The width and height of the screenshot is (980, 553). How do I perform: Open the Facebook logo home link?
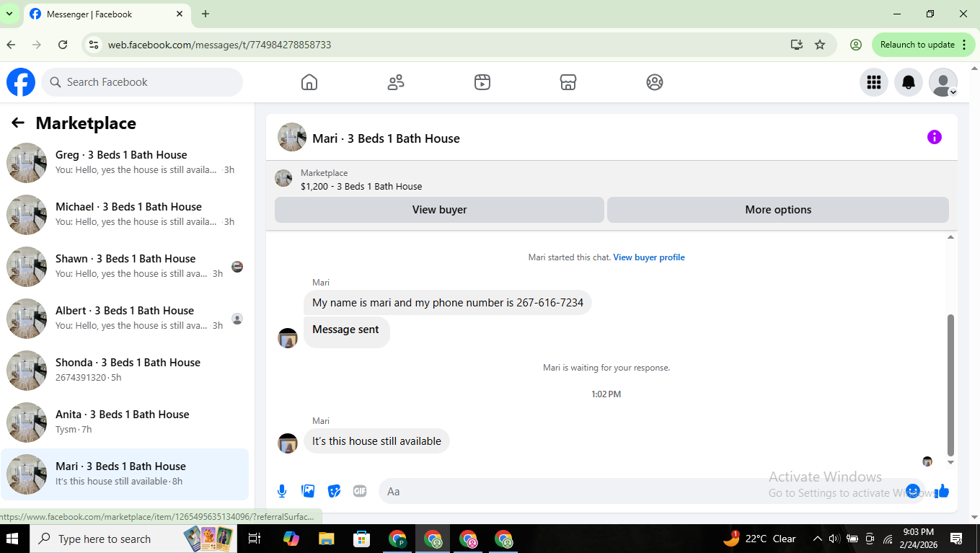21,82
